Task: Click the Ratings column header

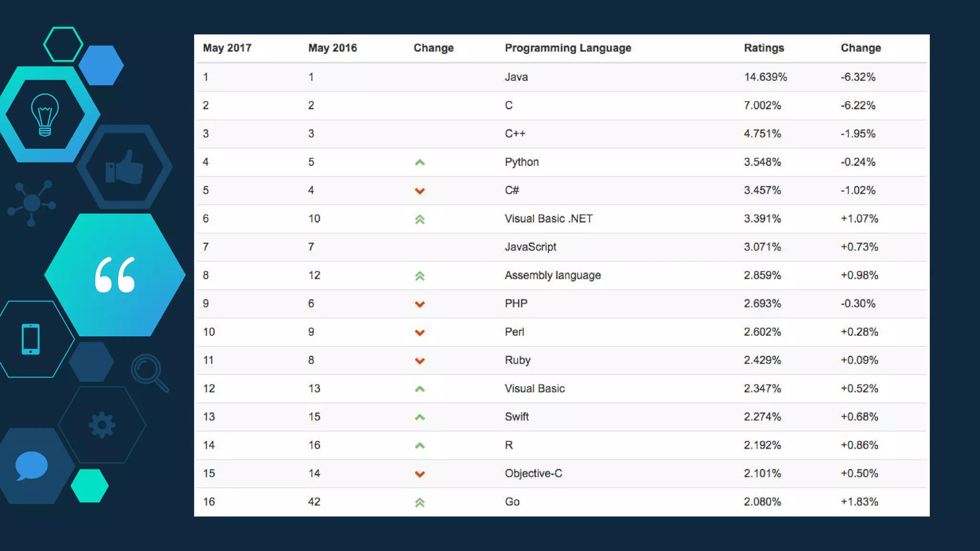Action: pyautogui.click(x=764, y=48)
